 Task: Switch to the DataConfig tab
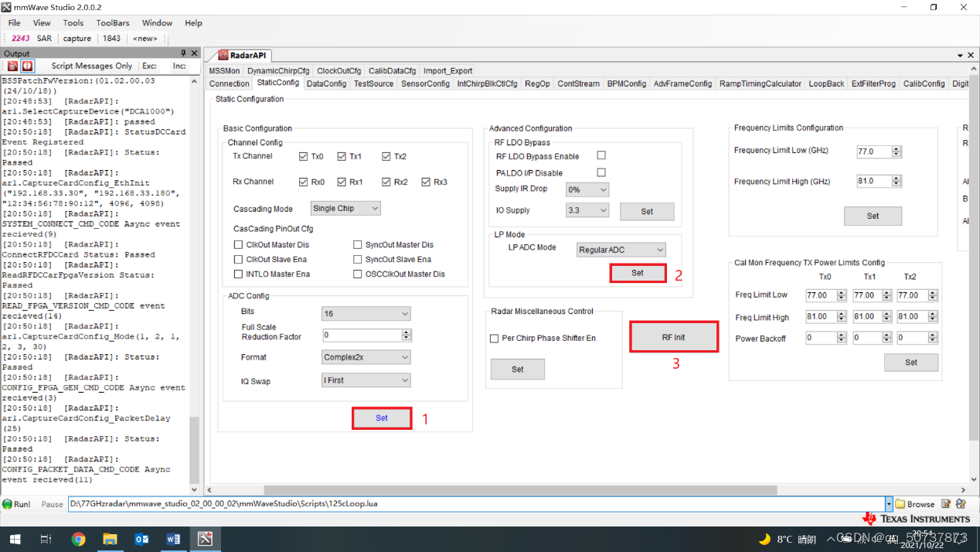coord(326,83)
